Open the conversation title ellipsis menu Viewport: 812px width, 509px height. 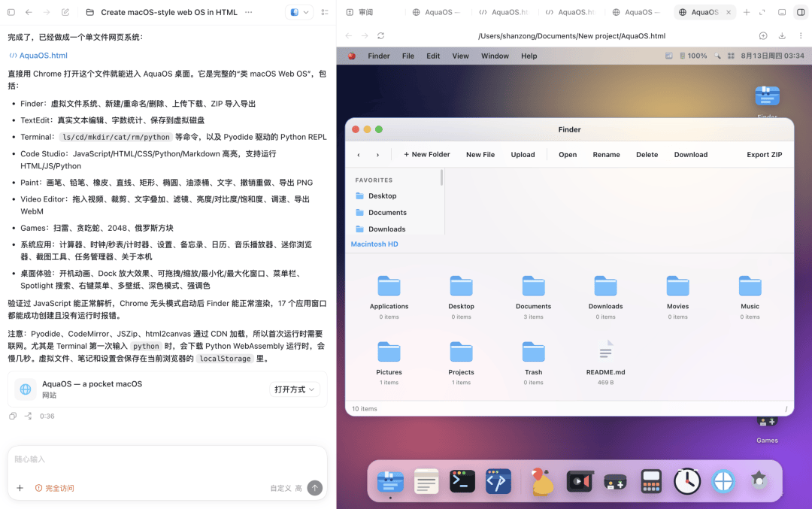click(249, 12)
